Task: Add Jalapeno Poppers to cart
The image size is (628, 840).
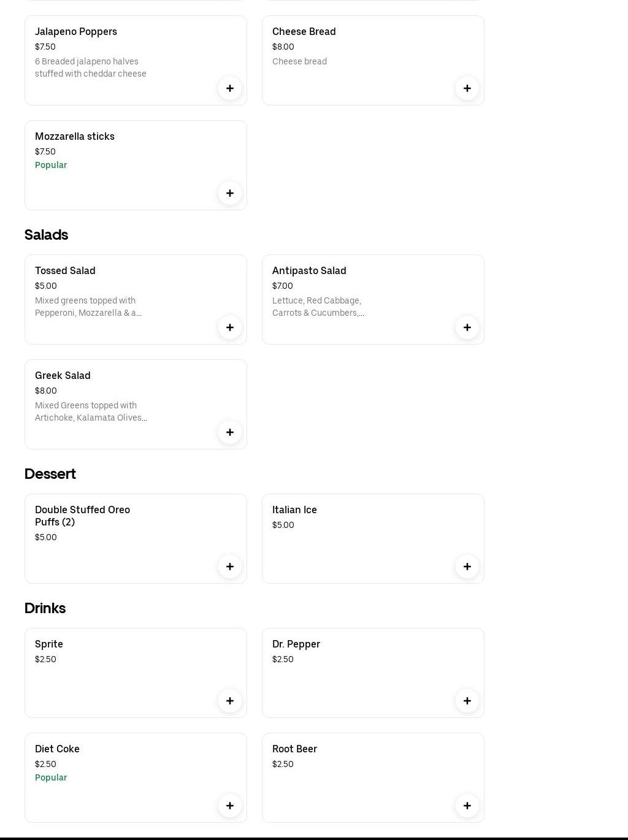Action: point(230,88)
